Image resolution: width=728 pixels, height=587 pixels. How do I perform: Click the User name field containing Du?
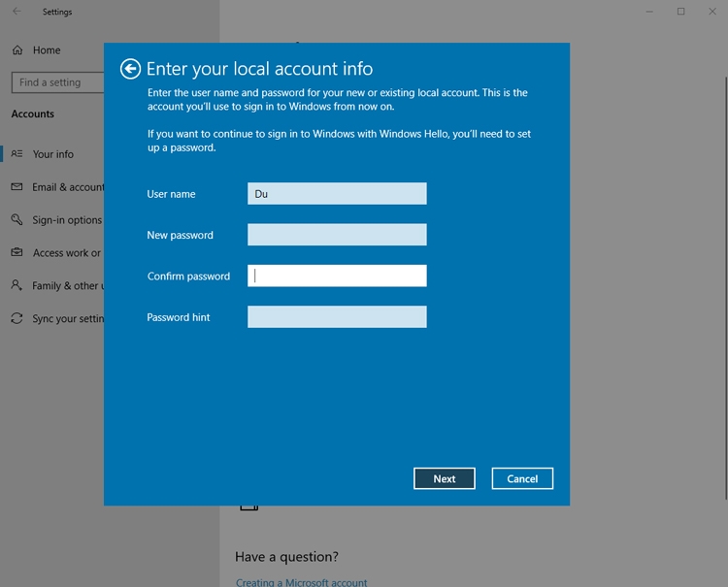(x=337, y=193)
